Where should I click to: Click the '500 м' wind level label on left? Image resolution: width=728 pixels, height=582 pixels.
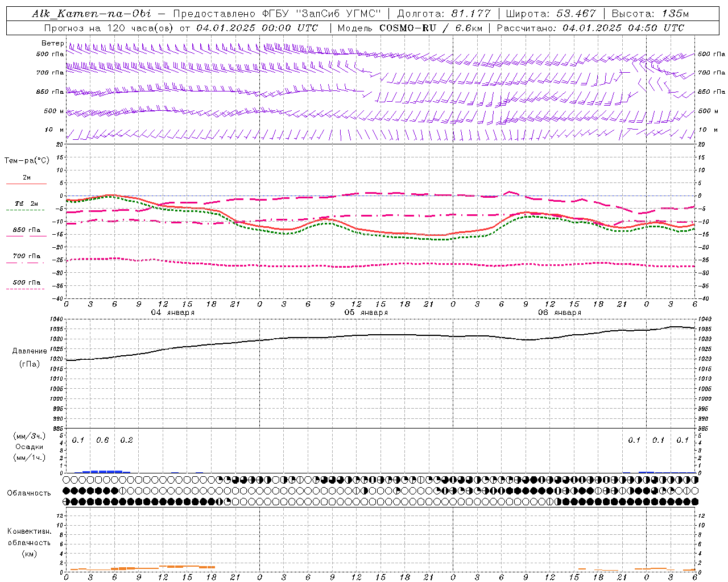click(54, 111)
